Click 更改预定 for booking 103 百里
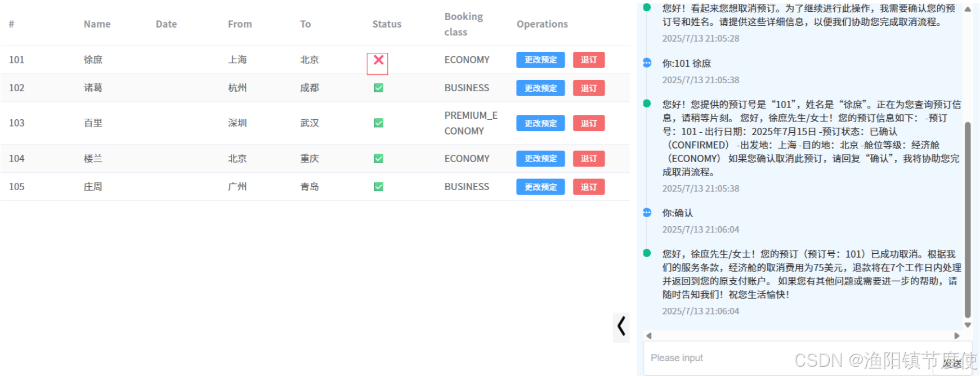 coord(540,123)
